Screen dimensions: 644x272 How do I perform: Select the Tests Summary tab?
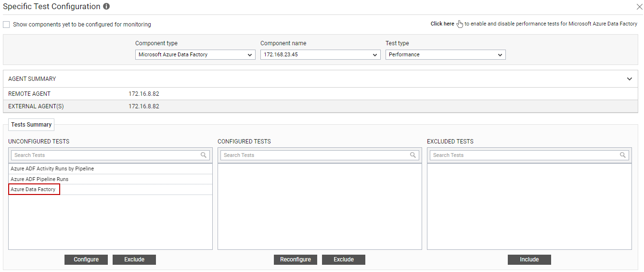coord(31,125)
